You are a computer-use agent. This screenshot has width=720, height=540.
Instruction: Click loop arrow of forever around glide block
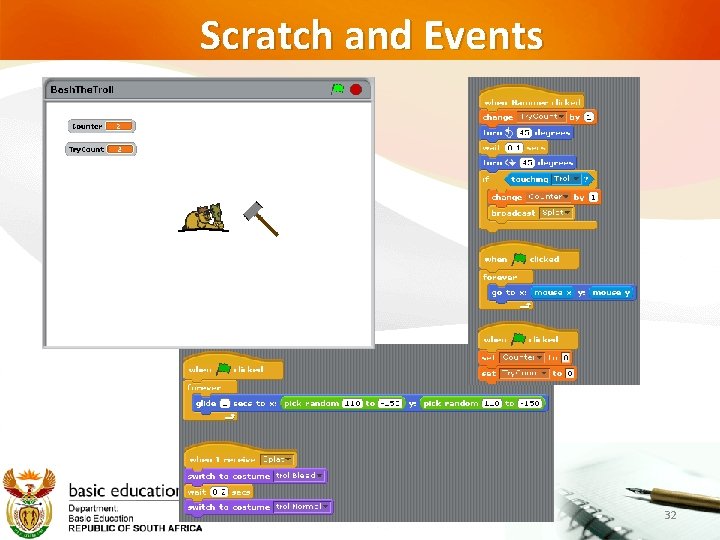[230, 416]
